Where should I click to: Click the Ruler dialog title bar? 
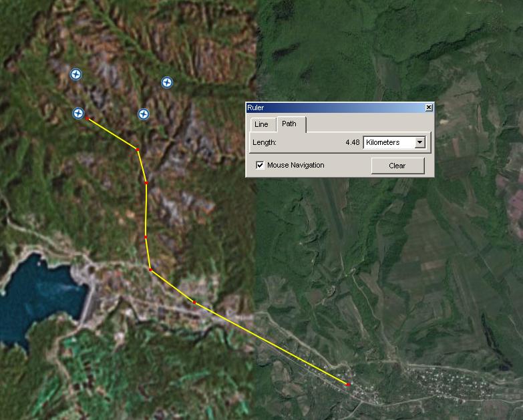340,108
